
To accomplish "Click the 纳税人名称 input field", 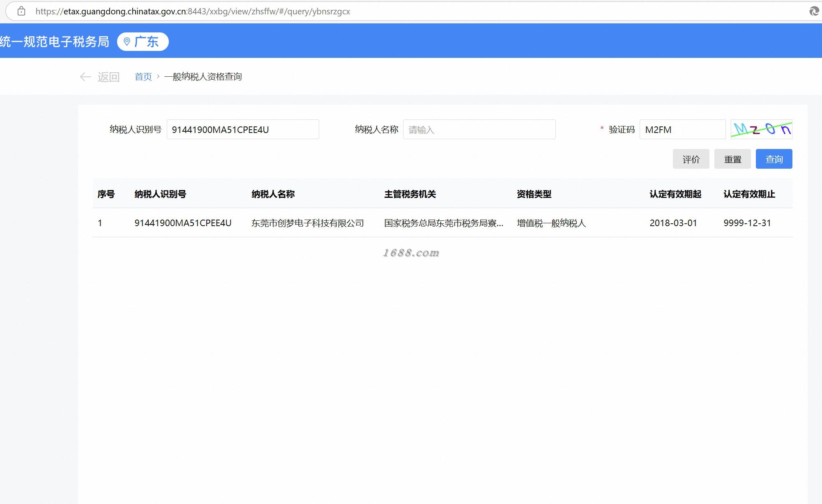I will [x=479, y=129].
